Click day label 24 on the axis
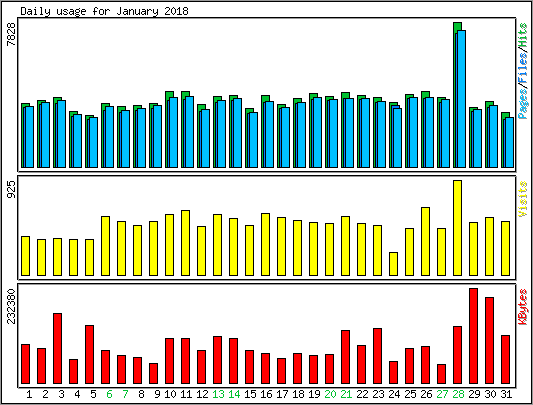Screen dimensions: 533x405 click(x=394, y=394)
